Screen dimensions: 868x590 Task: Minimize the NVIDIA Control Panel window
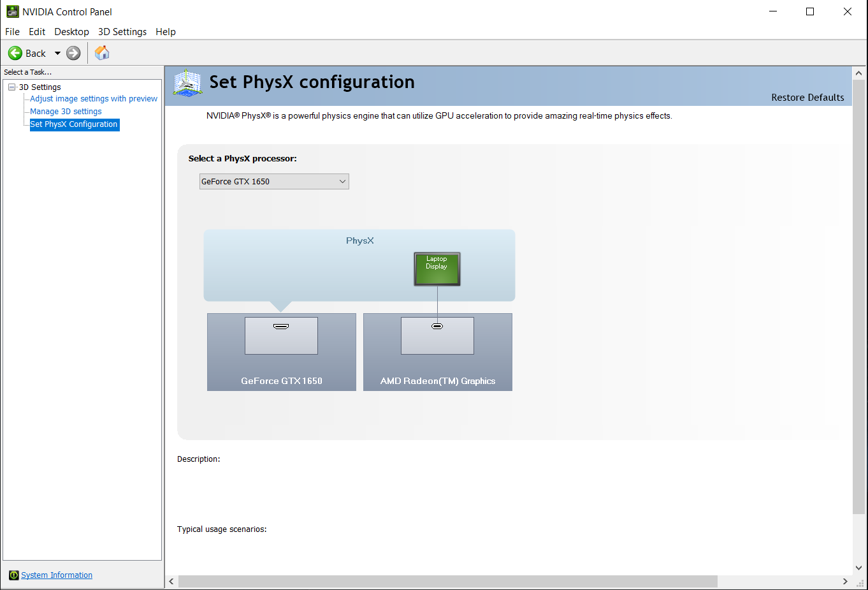773,11
